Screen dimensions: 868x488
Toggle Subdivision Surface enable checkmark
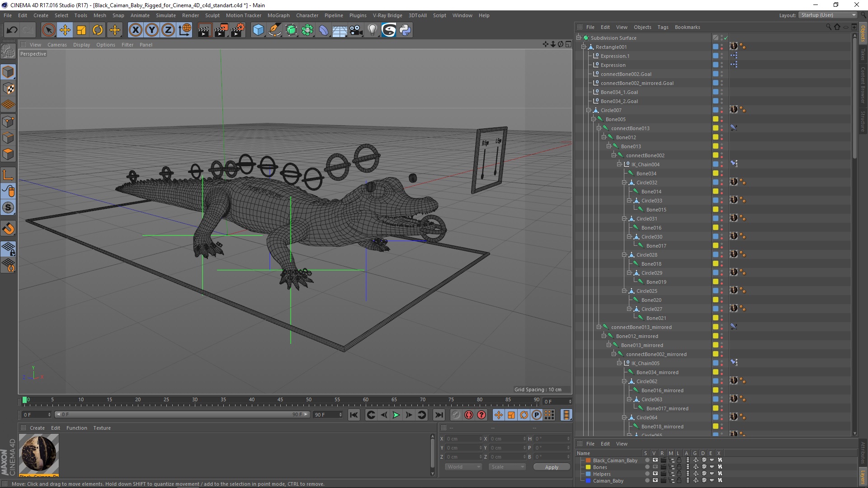pyautogui.click(x=726, y=38)
